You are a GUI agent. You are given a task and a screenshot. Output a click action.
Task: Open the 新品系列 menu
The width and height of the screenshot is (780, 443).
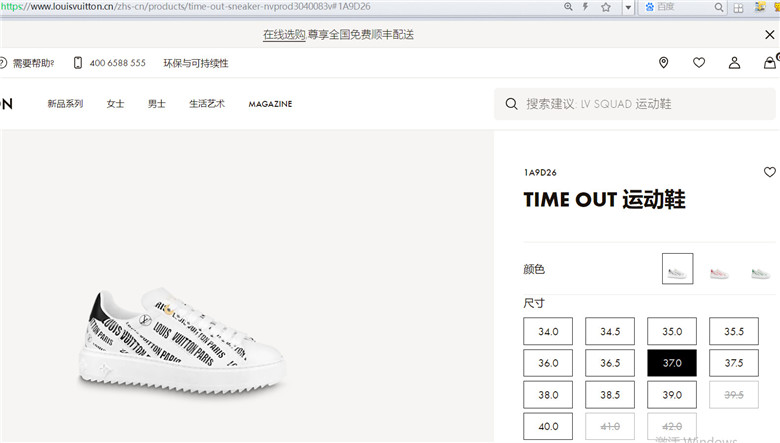65,104
